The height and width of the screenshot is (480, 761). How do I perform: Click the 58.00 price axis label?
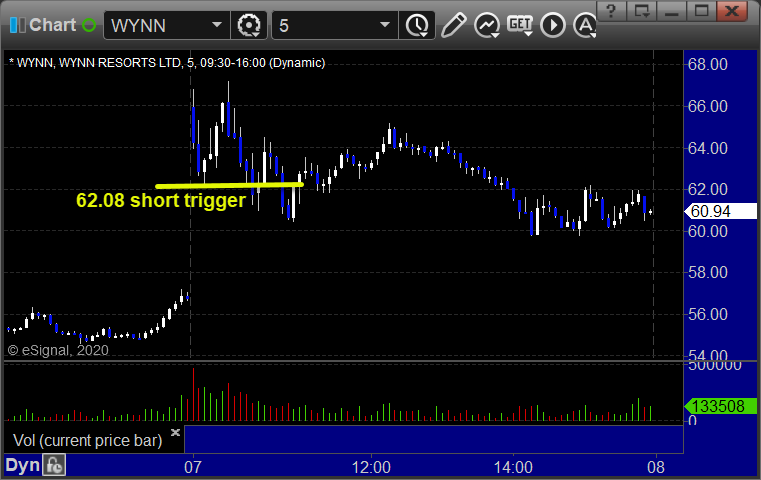pos(708,272)
